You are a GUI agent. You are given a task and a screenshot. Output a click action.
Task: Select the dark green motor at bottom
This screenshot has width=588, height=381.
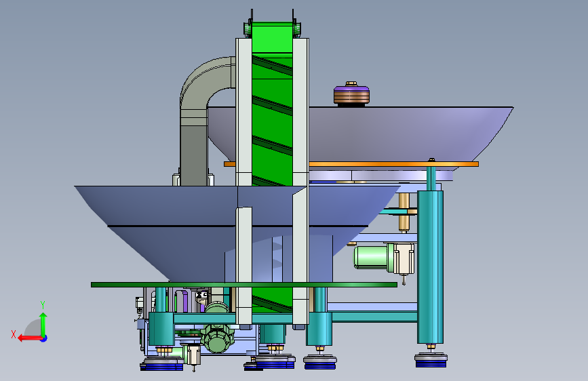(217, 338)
